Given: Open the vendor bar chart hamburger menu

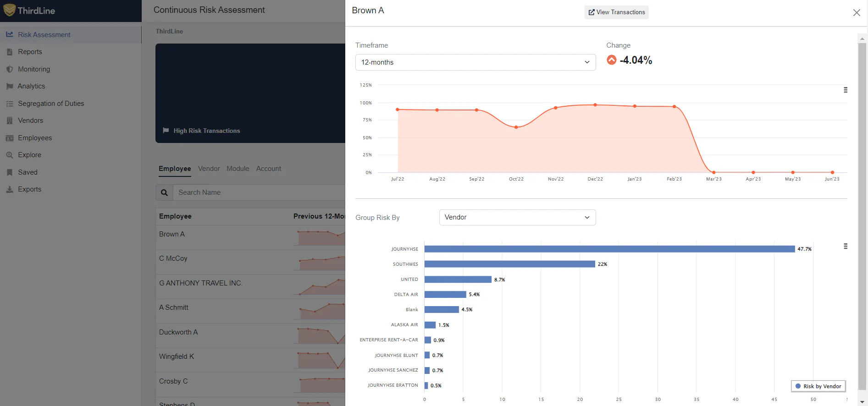Looking at the screenshot, I should [x=846, y=247].
